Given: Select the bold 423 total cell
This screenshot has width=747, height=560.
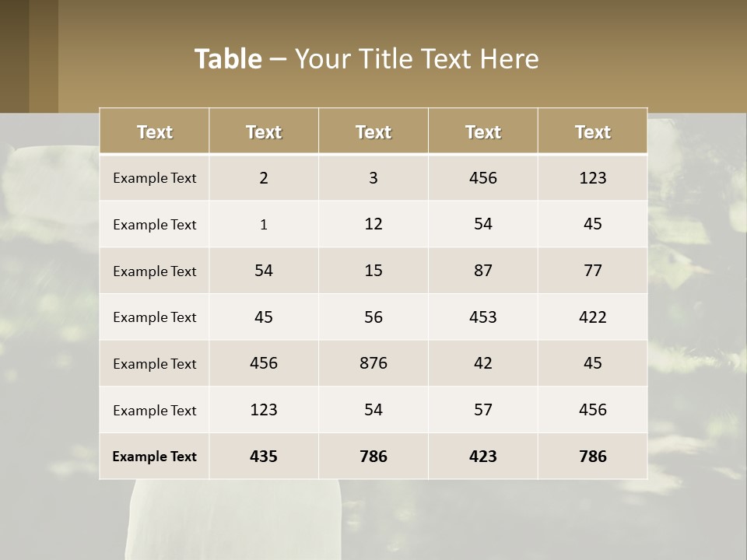Looking at the screenshot, I should (483, 457).
